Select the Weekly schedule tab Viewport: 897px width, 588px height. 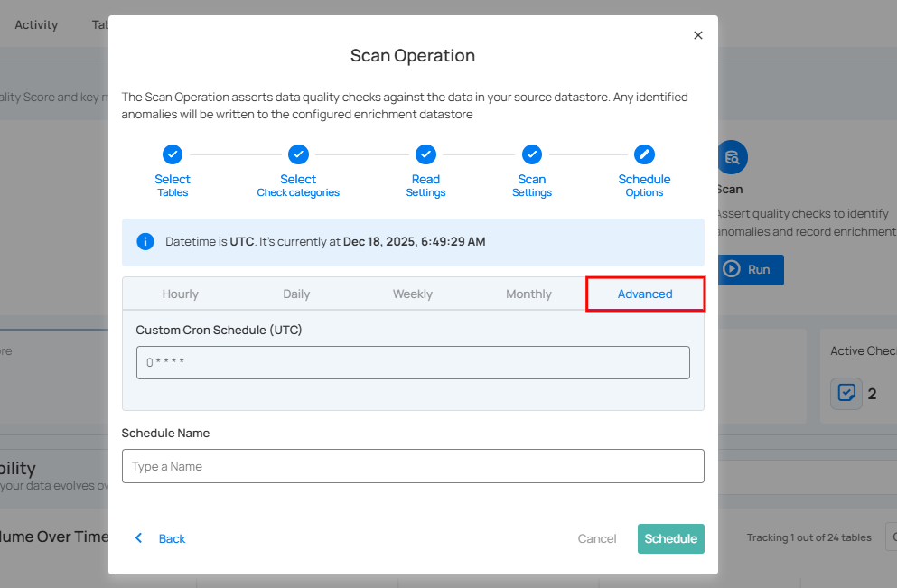pos(413,294)
